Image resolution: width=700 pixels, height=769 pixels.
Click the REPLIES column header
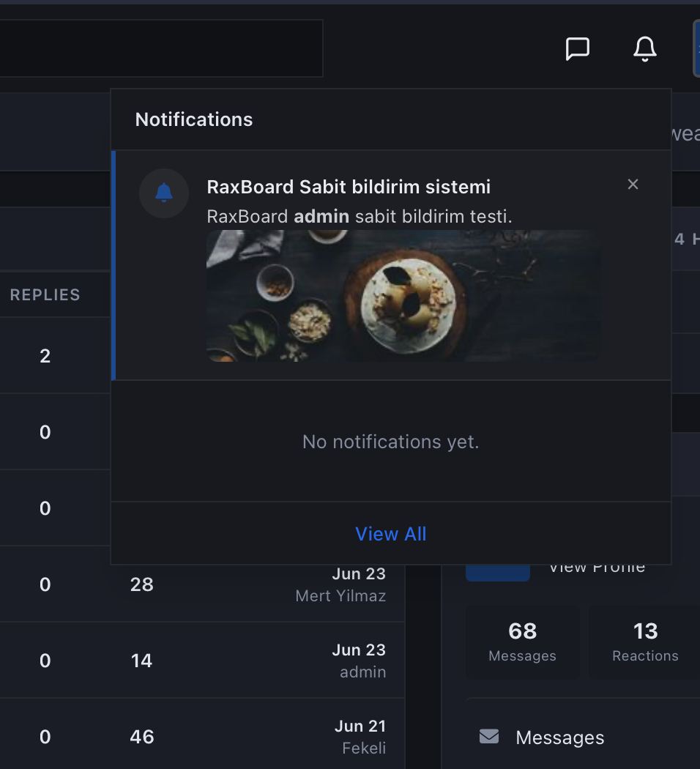point(45,294)
